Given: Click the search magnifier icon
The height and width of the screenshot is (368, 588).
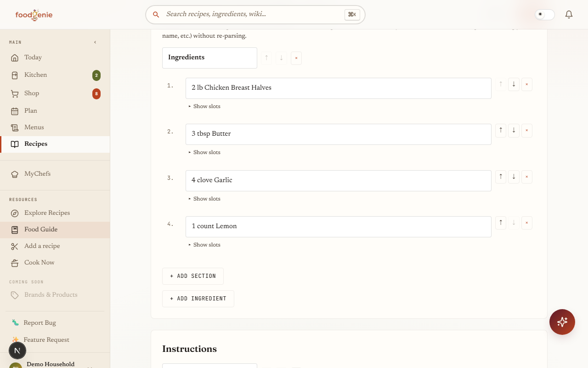Looking at the screenshot, I should click(x=156, y=15).
